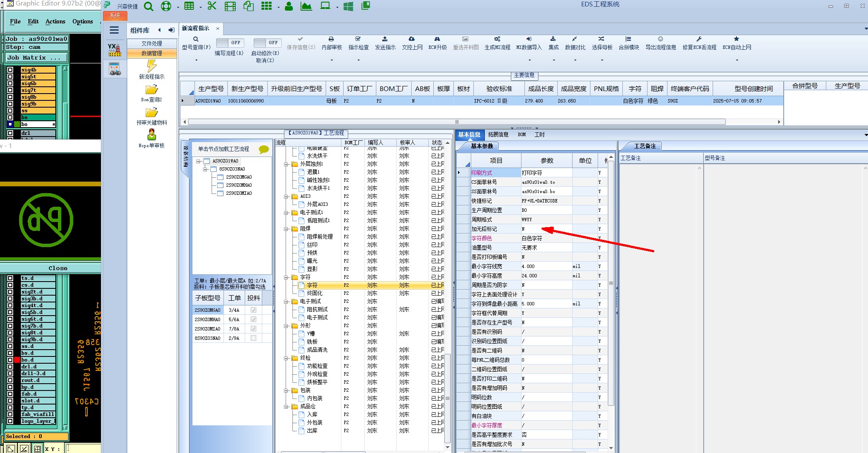Viewport: 868px width, 453px height.
Task: Click the scissors icon in top toolbar
Action: coord(212,6)
